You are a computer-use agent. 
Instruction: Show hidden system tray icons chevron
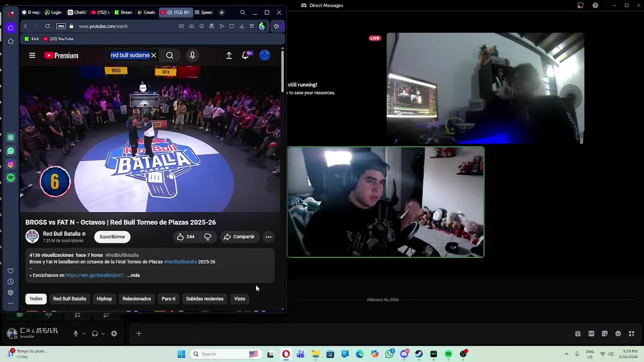click(x=567, y=354)
